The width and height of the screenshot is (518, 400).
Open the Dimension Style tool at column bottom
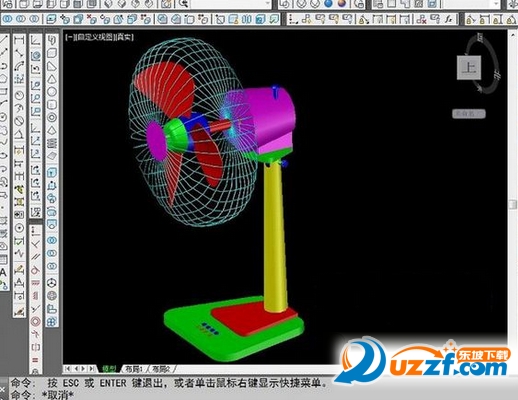(x=19, y=312)
